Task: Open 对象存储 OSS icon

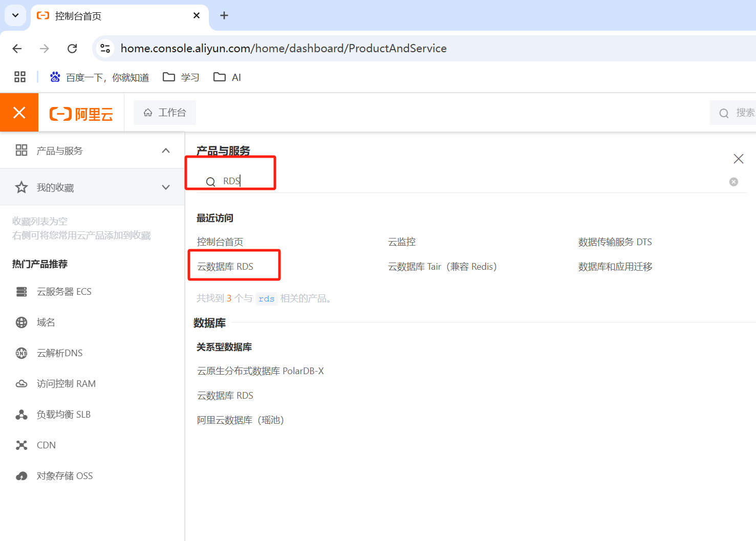Action: coord(21,476)
